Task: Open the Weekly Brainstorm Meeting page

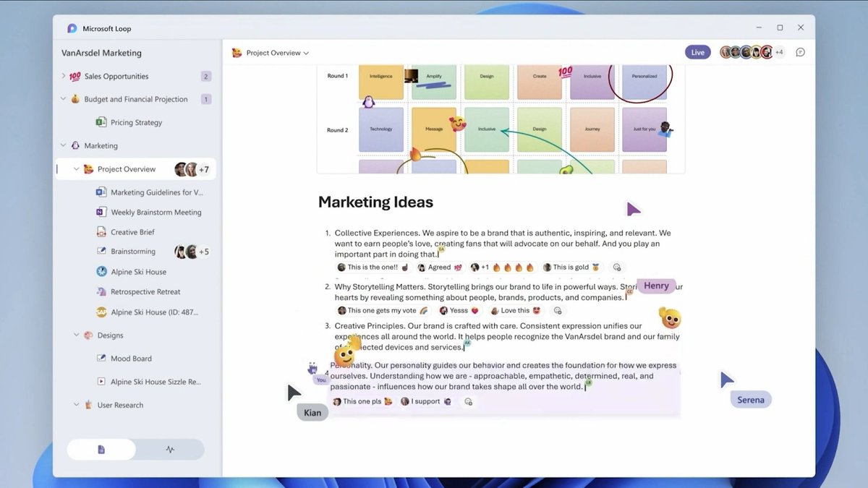Action: pyautogui.click(x=156, y=213)
